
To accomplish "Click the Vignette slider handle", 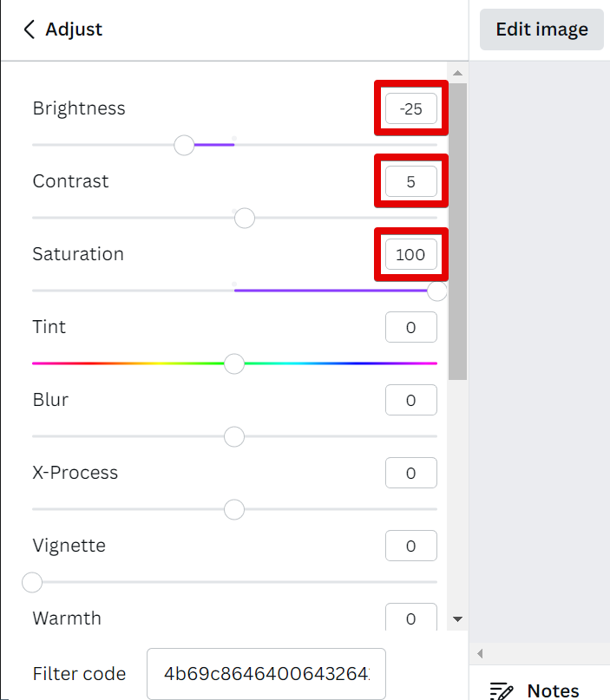I will pos(32,582).
